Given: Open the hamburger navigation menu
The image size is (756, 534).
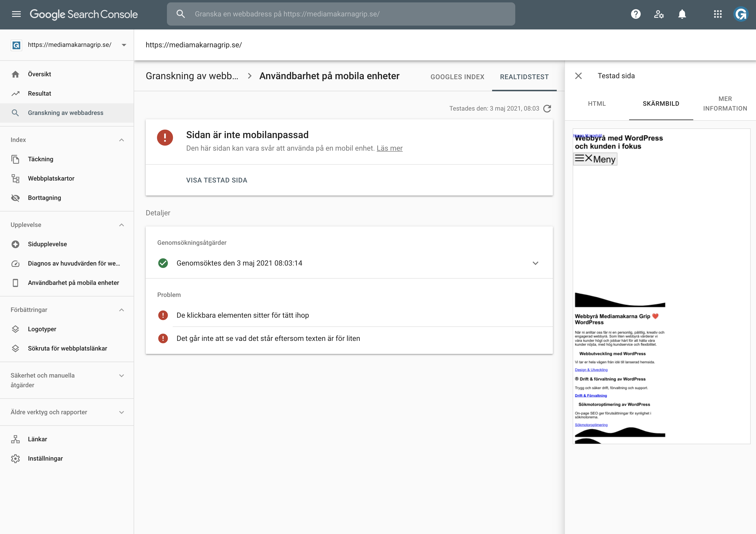Looking at the screenshot, I should point(16,14).
